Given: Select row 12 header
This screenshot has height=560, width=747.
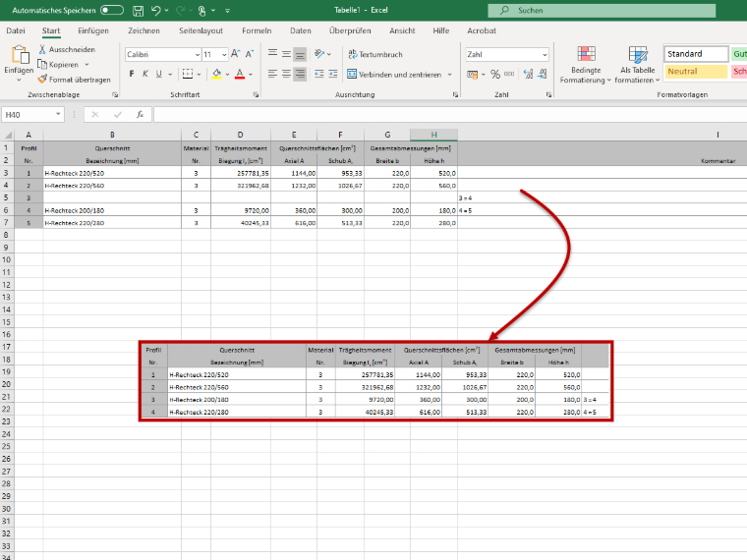Looking at the screenshot, I should point(7,285).
